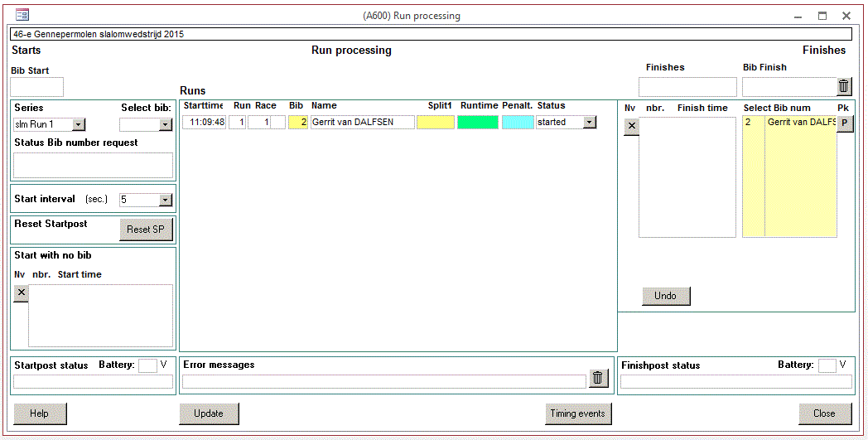The image size is (868, 440).
Task: Click the X button in Start with no bib
Action: [x=21, y=293]
